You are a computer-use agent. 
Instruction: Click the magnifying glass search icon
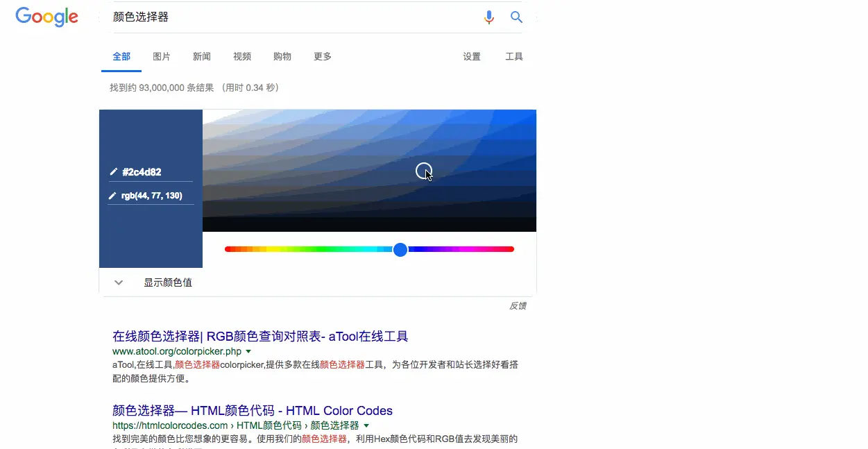click(516, 17)
